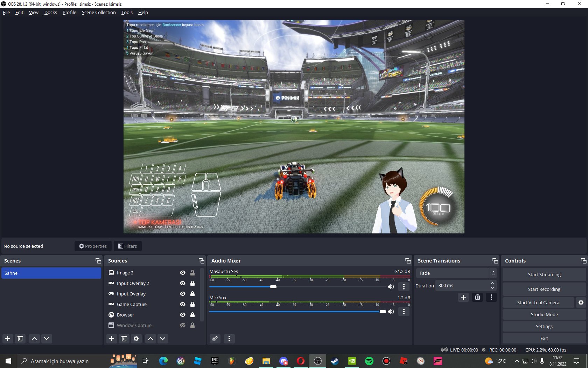Move scene down arrow in Scenes panel
The width and height of the screenshot is (588, 368).
[47, 339]
